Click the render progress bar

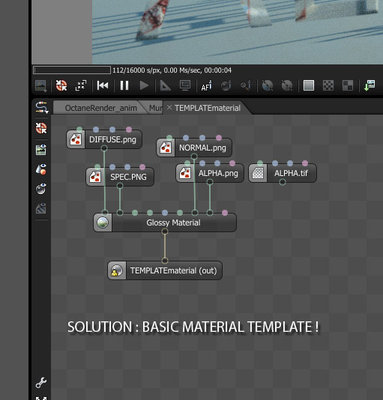pyautogui.click(x=72, y=70)
